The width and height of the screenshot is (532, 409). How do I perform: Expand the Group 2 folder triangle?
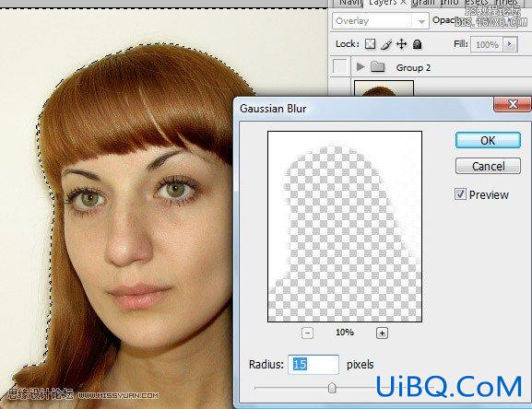pyautogui.click(x=361, y=67)
